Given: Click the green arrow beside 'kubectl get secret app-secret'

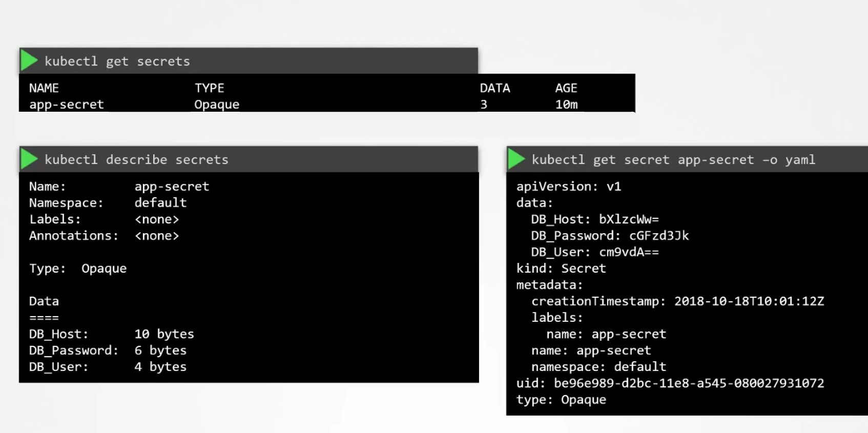Looking at the screenshot, I should click(516, 159).
